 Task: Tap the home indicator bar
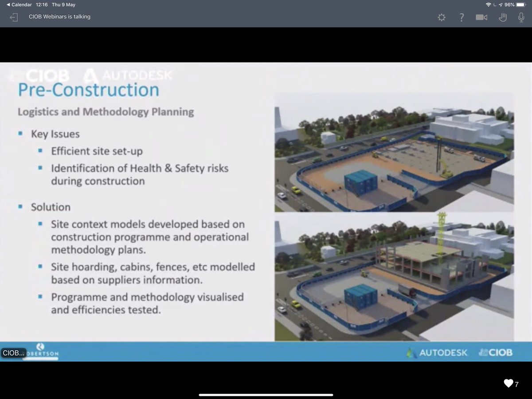point(266,395)
